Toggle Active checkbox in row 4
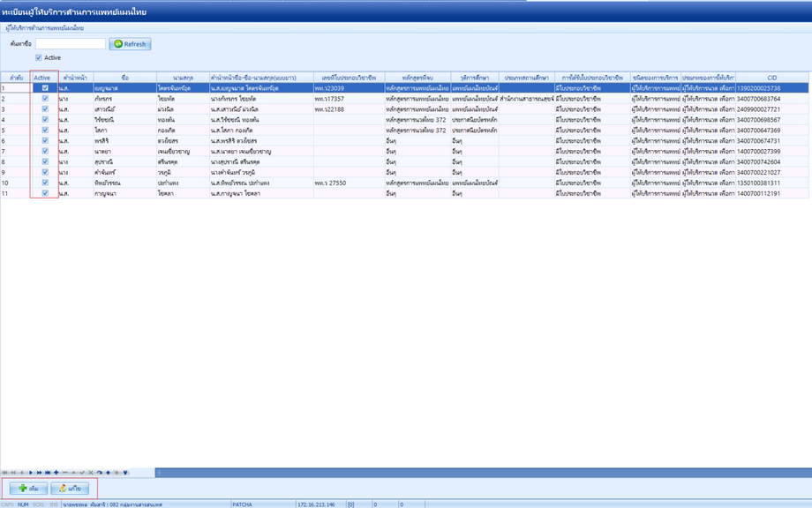812x508 pixels. [x=45, y=119]
